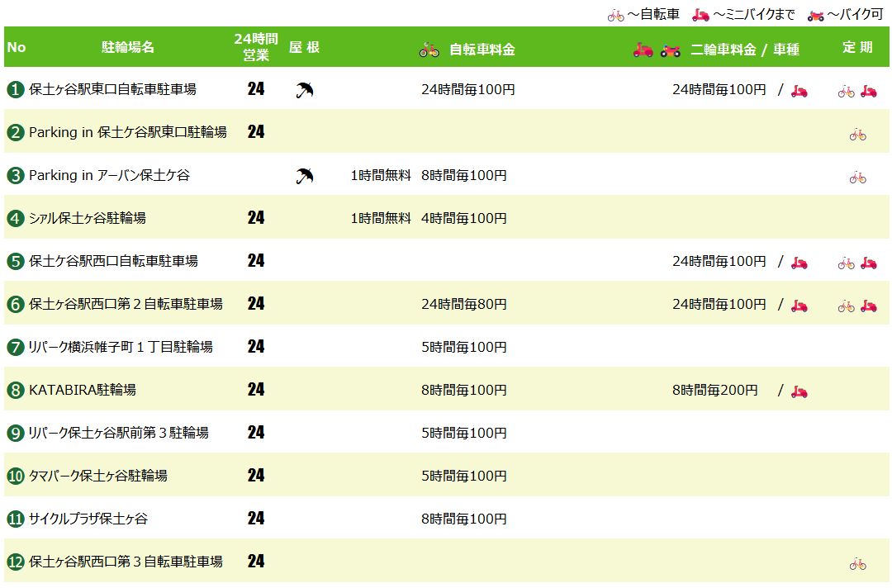Select the parking name タマパーク保土ヶ谷駐輪場
This screenshot has height=588, width=892.
point(97,476)
